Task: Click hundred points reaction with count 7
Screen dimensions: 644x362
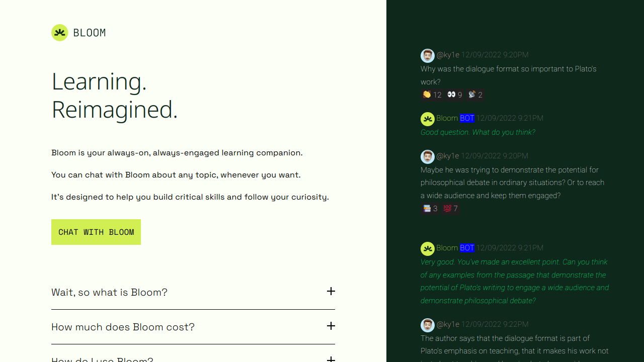Action: click(x=450, y=208)
